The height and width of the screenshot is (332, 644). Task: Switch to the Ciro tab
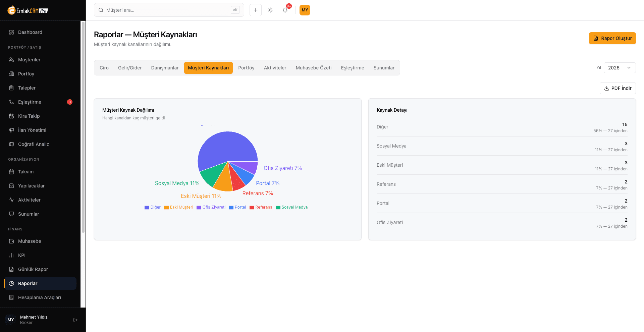pyautogui.click(x=104, y=68)
